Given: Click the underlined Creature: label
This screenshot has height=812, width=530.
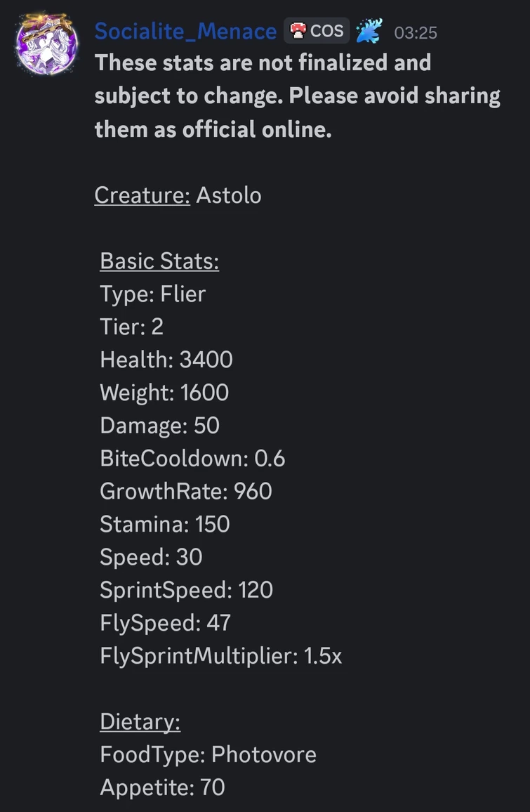Looking at the screenshot, I should pyautogui.click(x=142, y=195).
